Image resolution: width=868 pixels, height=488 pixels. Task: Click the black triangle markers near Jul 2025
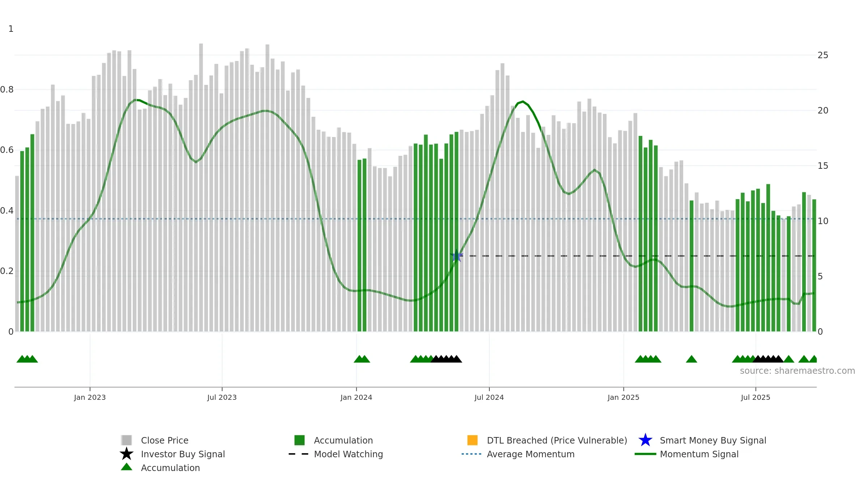[x=768, y=359]
